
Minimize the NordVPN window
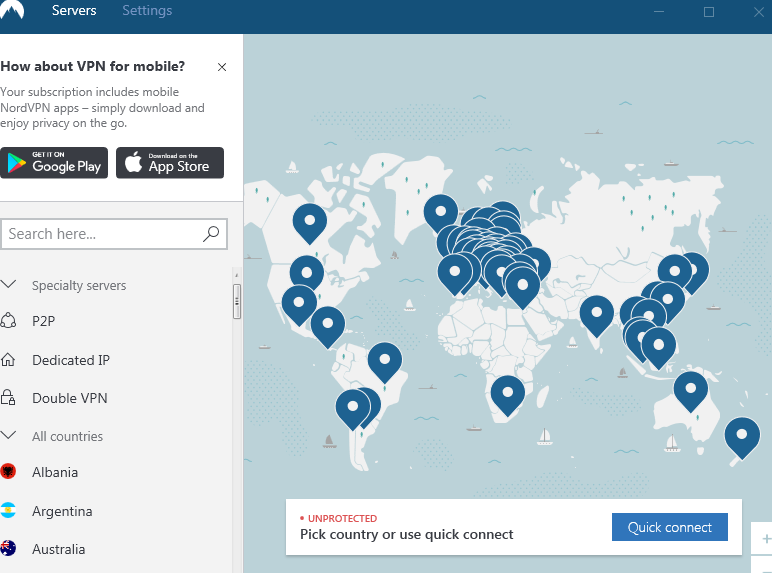(x=659, y=11)
